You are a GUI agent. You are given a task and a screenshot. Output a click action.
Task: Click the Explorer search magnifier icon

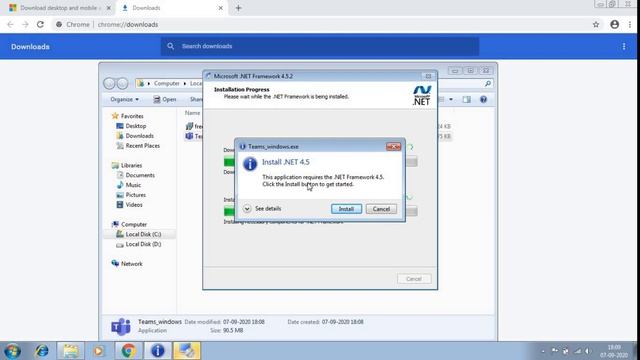488,83
